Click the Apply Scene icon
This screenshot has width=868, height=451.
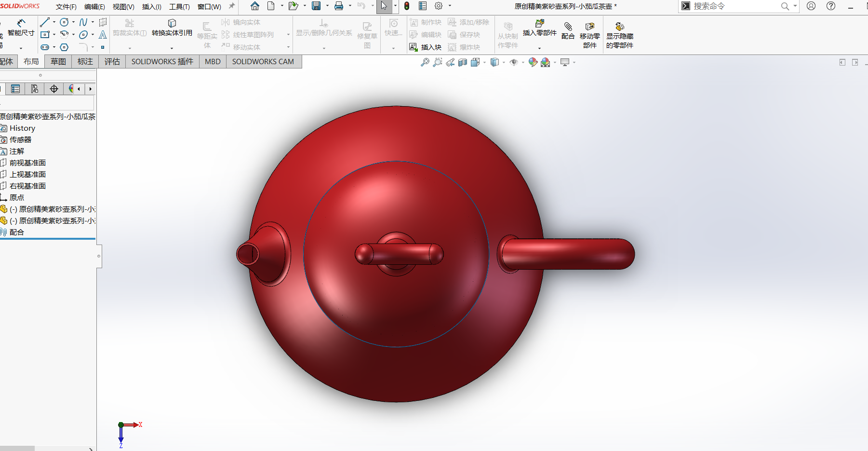[546, 62]
